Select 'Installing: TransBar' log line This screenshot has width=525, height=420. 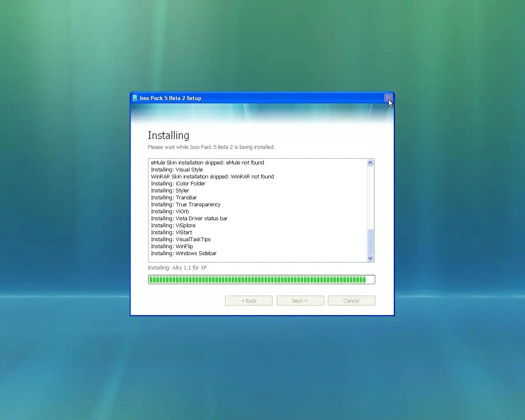[174, 198]
